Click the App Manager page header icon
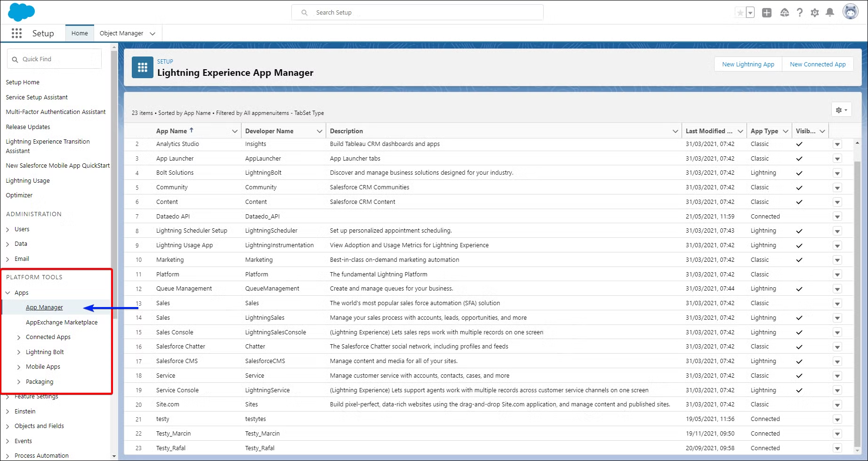The width and height of the screenshot is (868, 461). point(143,68)
